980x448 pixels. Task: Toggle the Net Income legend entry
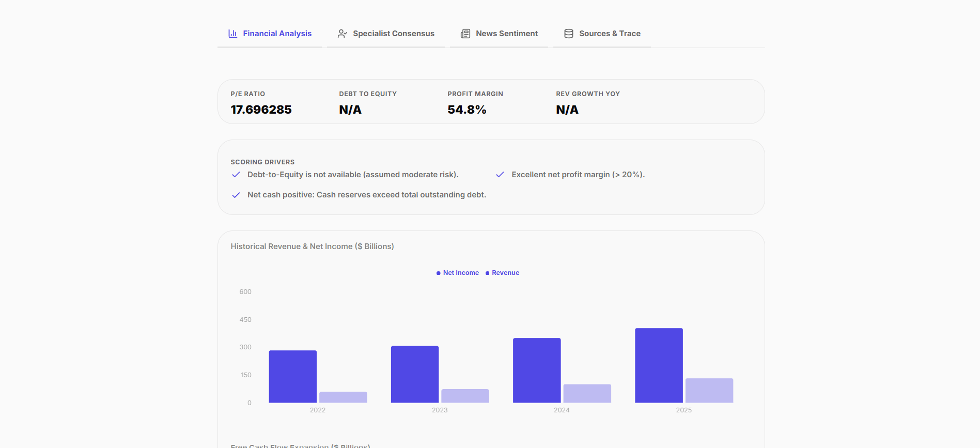458,273
